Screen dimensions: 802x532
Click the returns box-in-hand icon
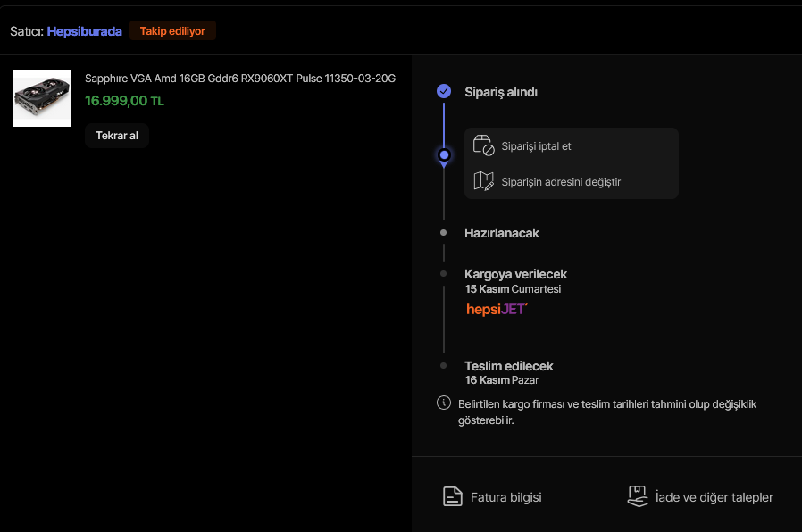(x=637, y=496)
